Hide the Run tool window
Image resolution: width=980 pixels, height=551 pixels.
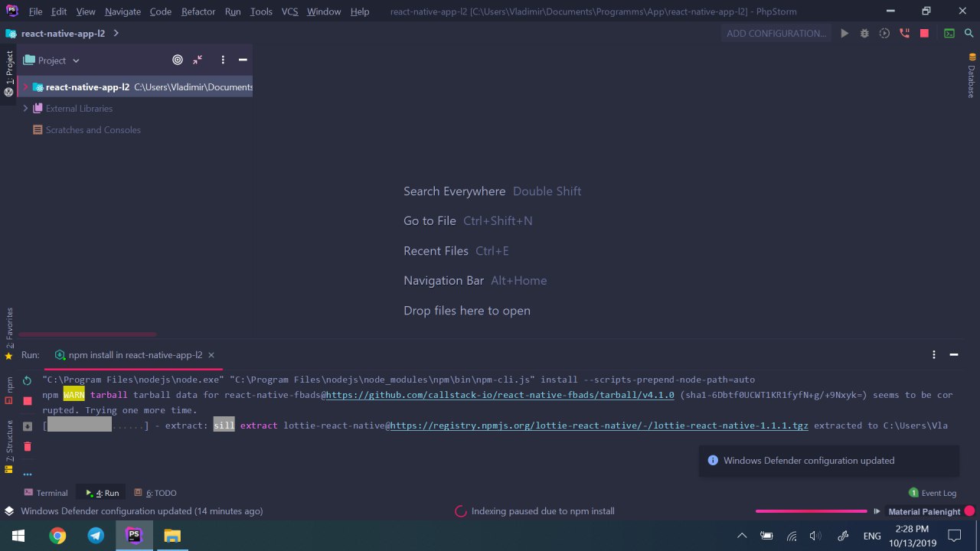tap(954, 355)
